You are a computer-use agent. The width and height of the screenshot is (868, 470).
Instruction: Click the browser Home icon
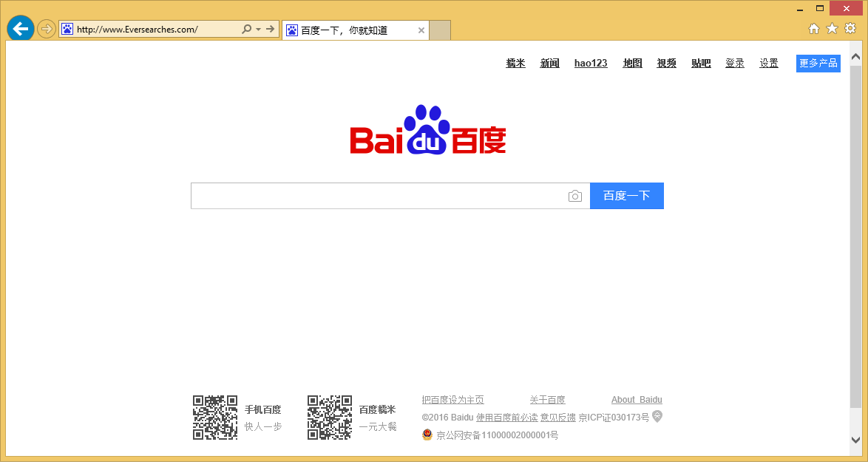pyautogui.click(x=813, y=28)
